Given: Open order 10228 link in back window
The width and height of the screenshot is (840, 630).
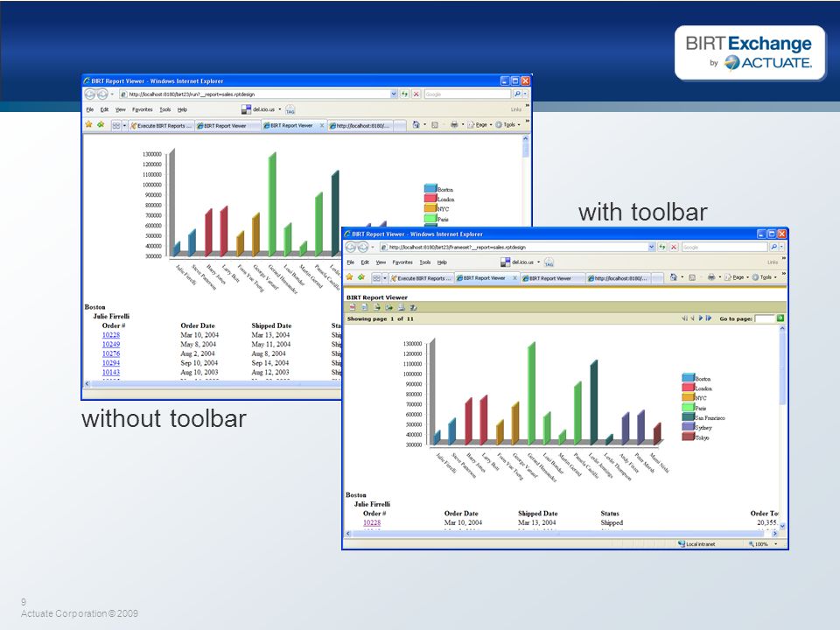Looking at the screenshot, I should pyautogui.click(x=111, y=335).
